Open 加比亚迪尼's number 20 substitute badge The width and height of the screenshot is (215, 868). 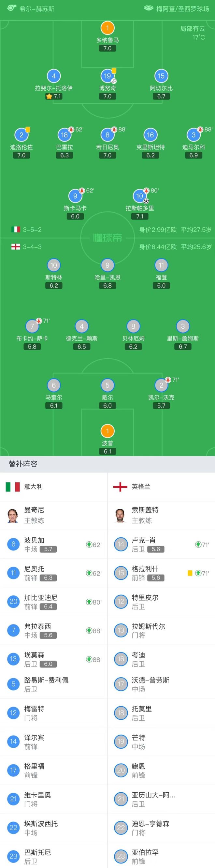pos(13,602)
